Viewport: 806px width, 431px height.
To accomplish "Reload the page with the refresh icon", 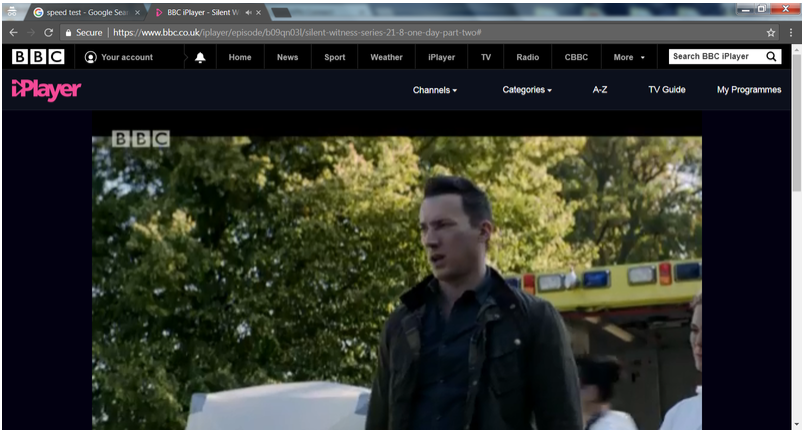I will click(x=48, y=32).
